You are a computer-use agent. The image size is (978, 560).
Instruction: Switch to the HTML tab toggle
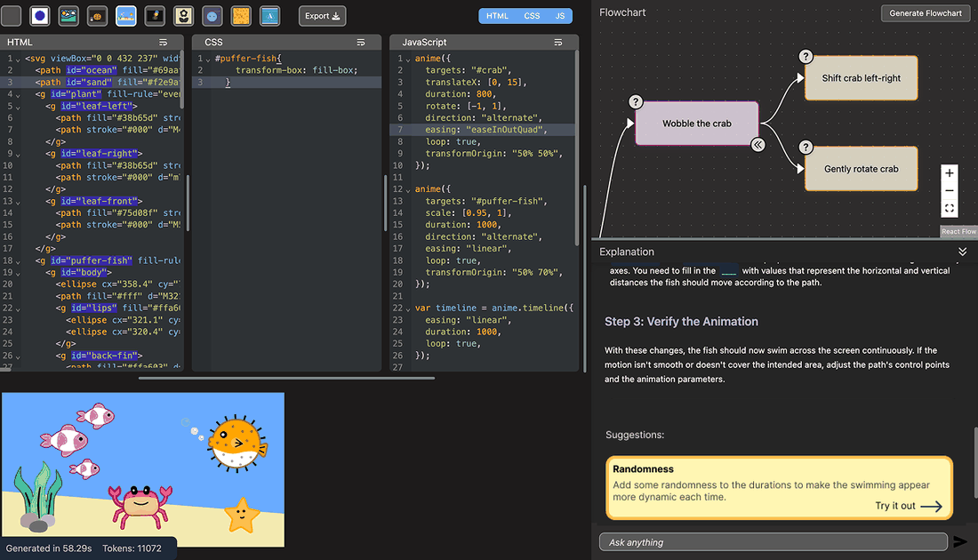tap(497, 16)
